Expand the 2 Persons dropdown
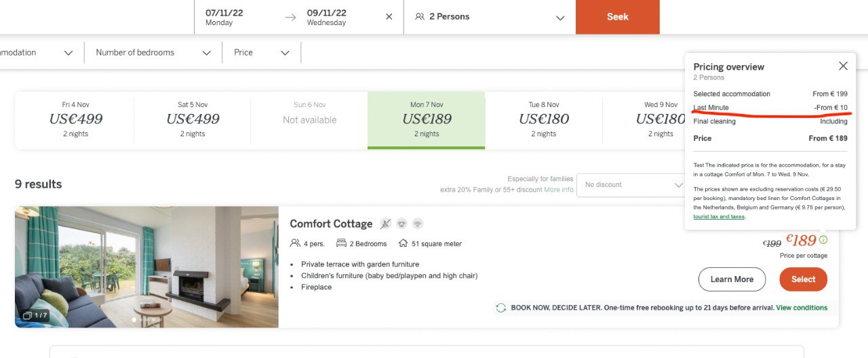The image size is (868, 358). [x=559, y=18]
